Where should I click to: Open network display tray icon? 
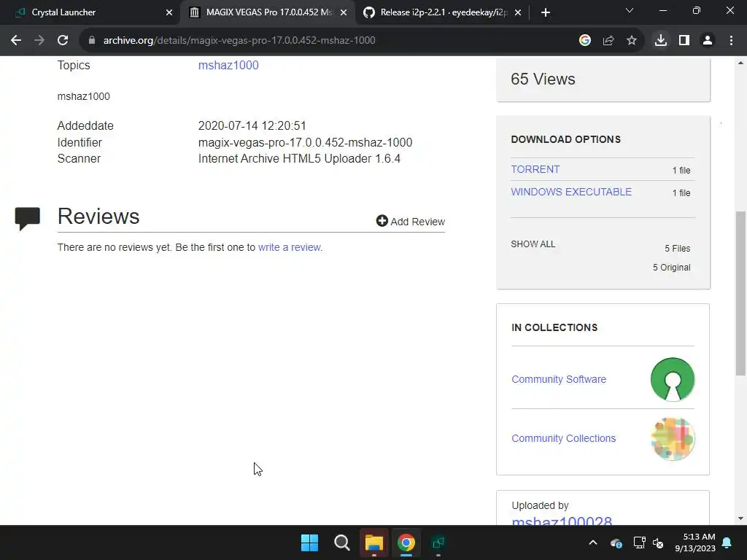pos(639,542)
